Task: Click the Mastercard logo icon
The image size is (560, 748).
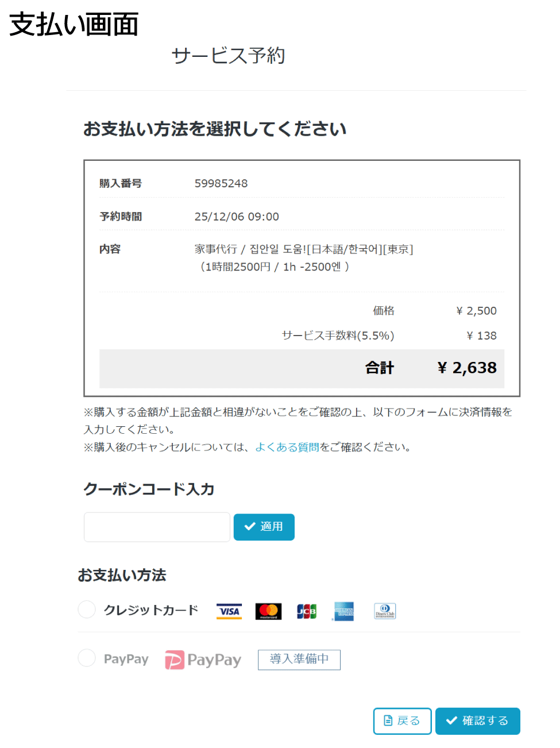Action: (x=268, y=611)
